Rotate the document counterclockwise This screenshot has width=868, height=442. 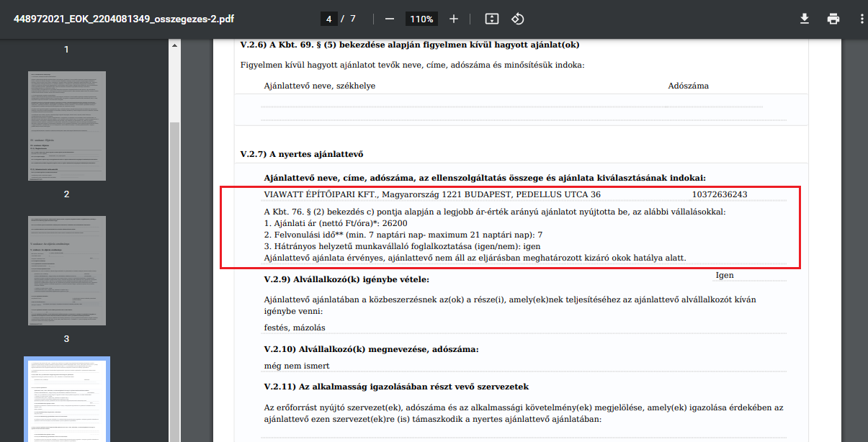(517, 19)
